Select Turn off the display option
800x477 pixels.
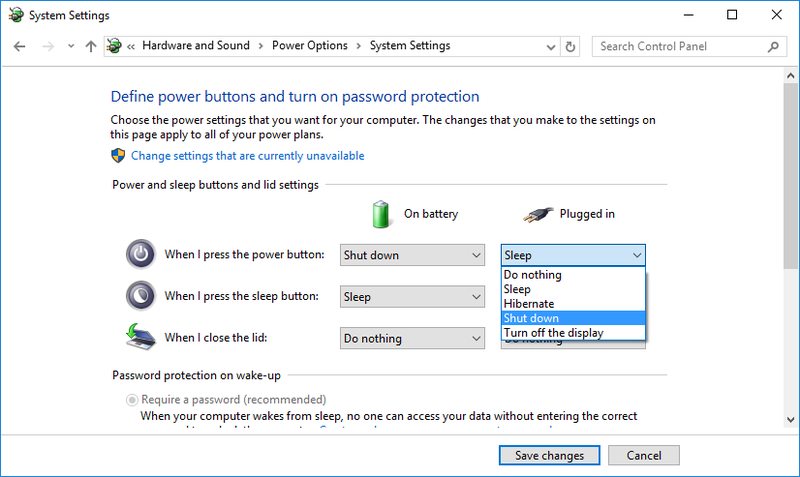click(573, 333)
